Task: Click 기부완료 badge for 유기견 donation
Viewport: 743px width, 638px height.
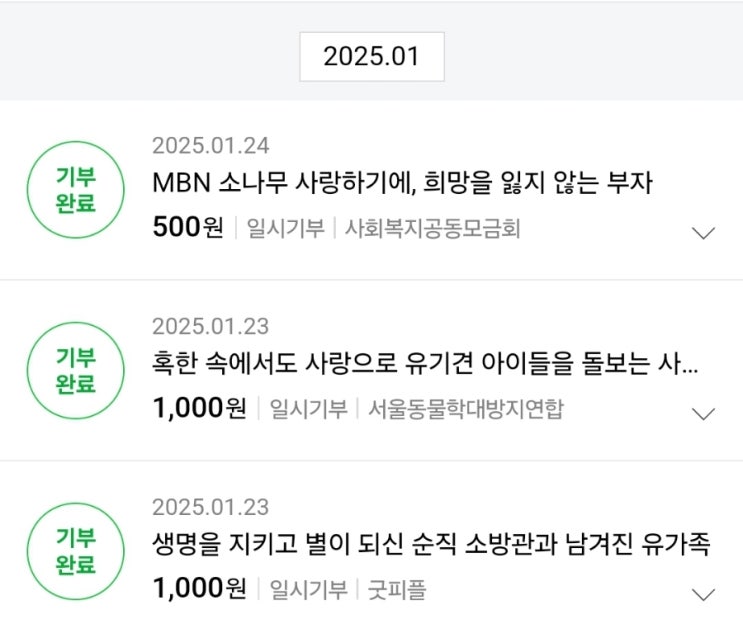Action: 75,370
